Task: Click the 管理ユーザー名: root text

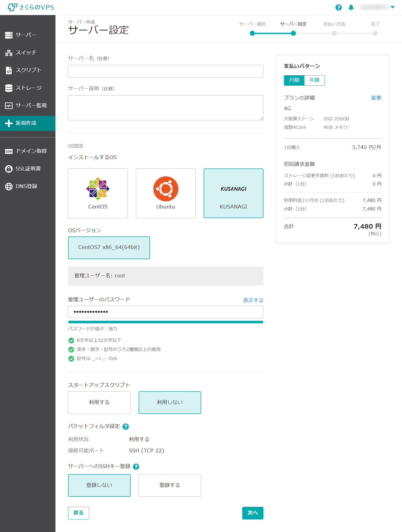Action: pos(100,276)
